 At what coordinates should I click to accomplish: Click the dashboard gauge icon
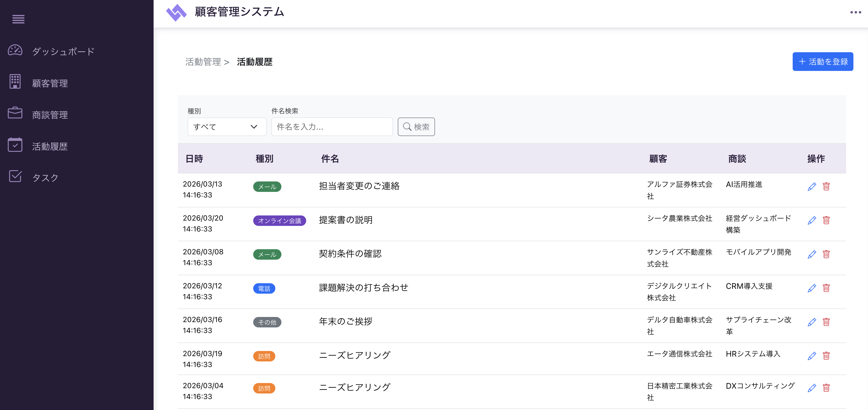pos(15,50)
